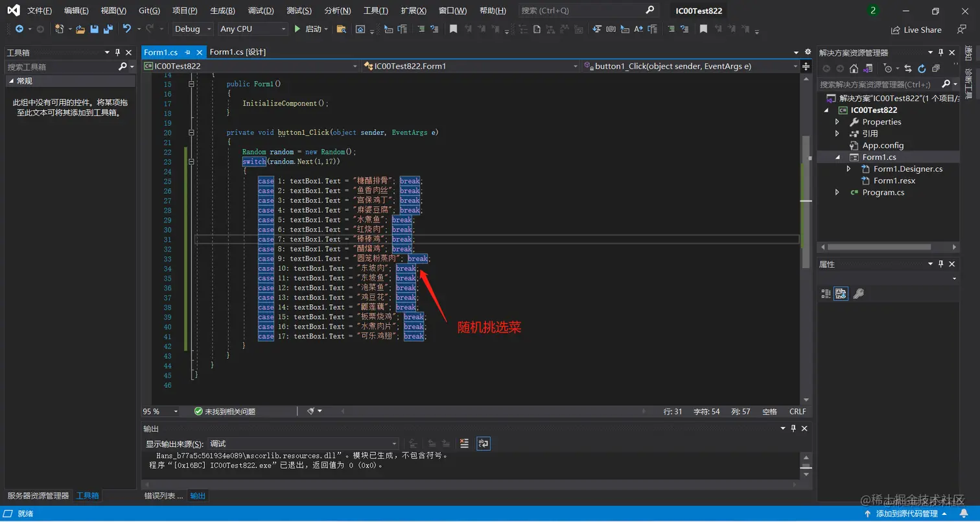Open the Any CPU platform dropdown
This screenshot has height=522, width=980.
(x=253, y=29)
